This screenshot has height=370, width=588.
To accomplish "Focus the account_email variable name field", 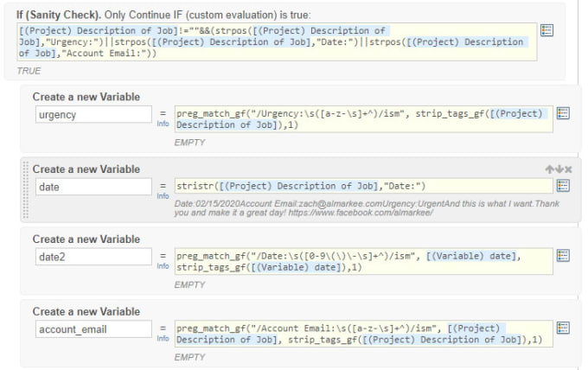I will click(x=93, y=329).
